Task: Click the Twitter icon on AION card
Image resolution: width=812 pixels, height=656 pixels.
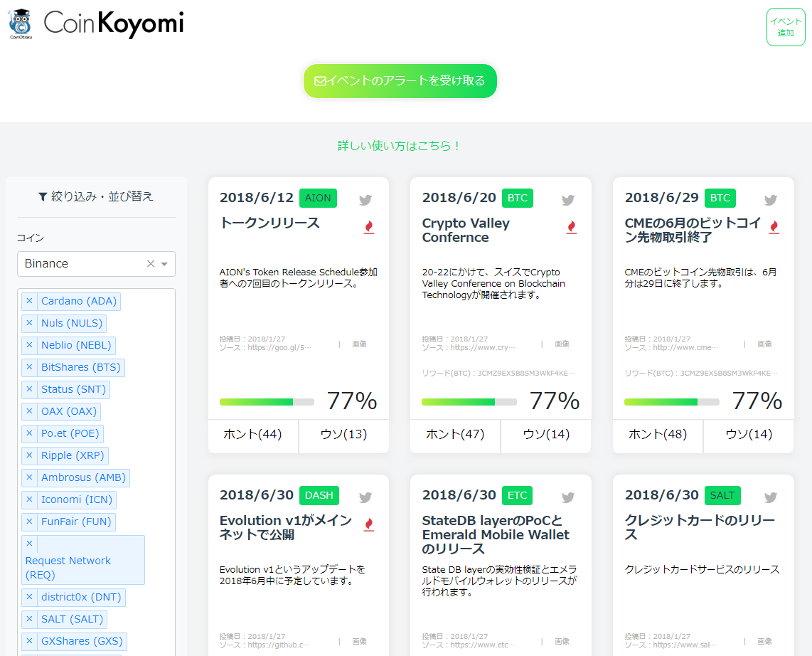Action: click(365, 200)
